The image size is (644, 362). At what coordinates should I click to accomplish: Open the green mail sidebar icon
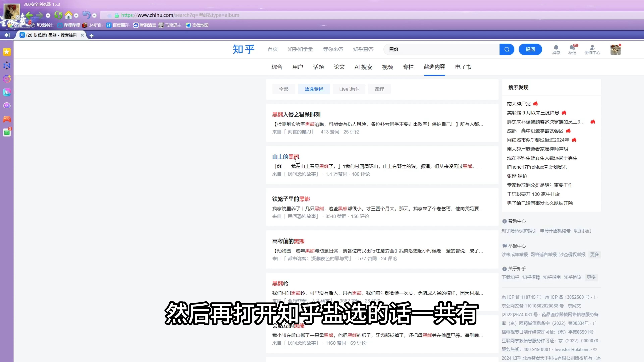tap(7, 133)
